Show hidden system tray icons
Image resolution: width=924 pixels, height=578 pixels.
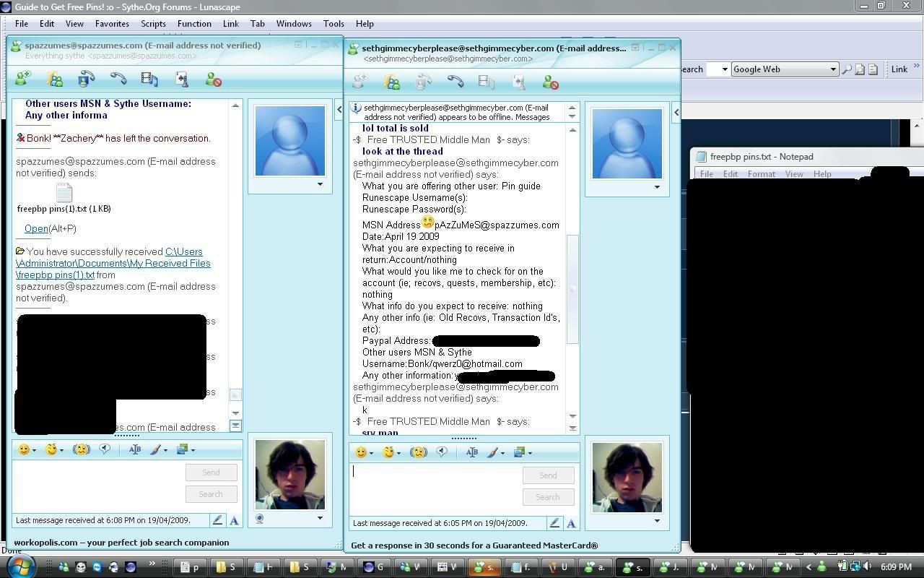point(808,567)
